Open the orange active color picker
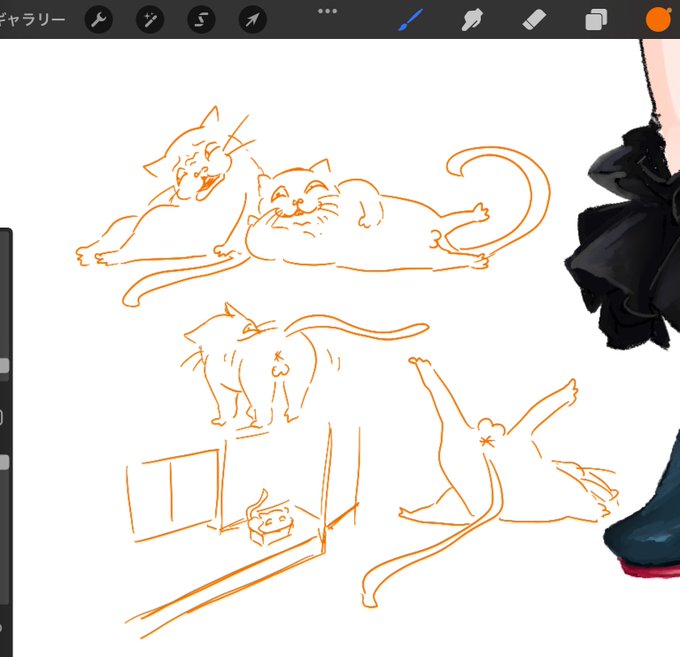The image size is (680, 657). 658,20
